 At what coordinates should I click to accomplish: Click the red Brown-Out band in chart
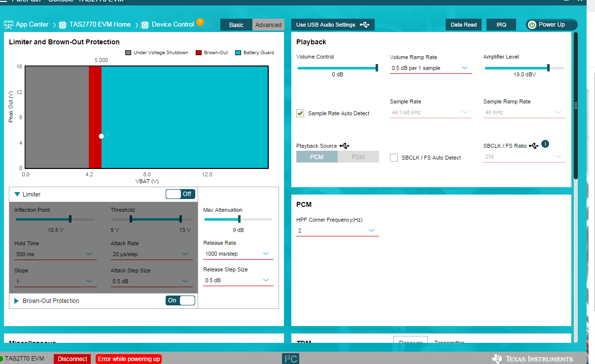point(95,117)
